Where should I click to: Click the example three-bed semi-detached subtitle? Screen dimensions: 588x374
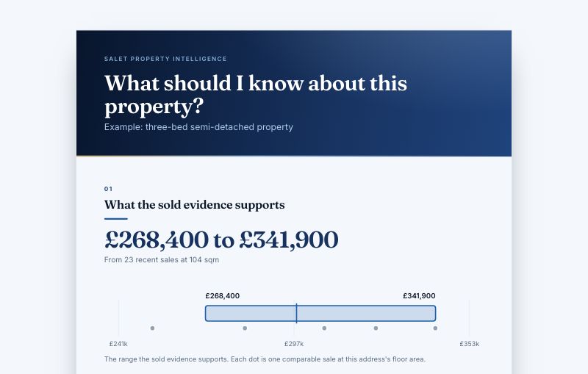198,127
